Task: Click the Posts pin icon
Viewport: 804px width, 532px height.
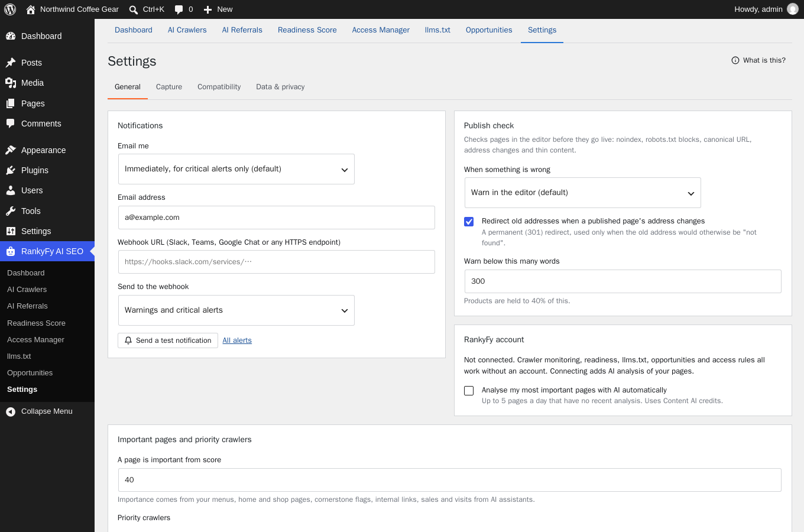Action: (x=11, y=63)
